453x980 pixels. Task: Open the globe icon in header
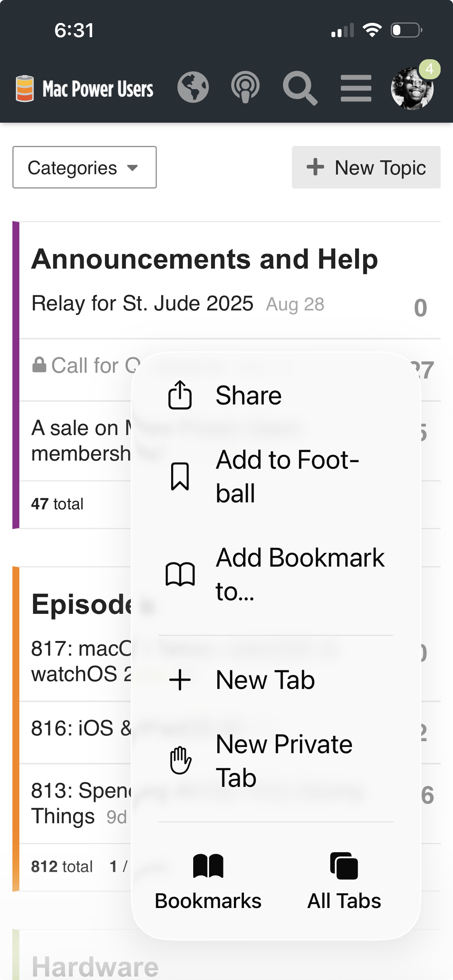point(193,87)
